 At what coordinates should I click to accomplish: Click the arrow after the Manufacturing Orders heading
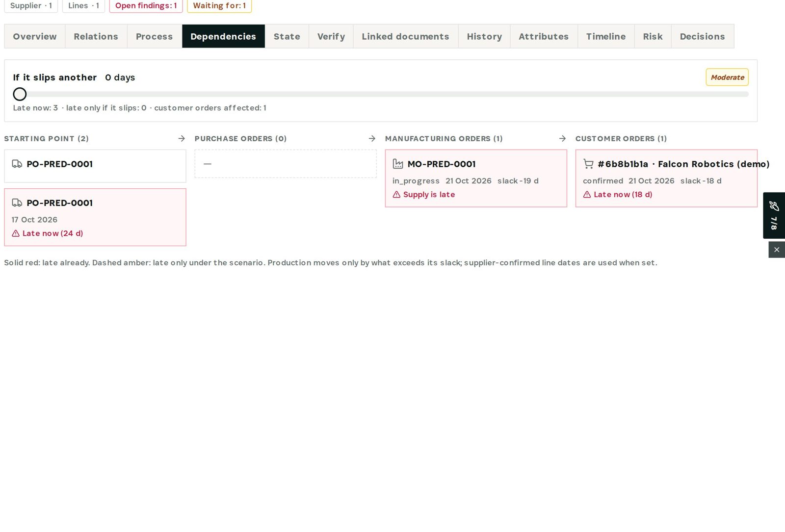562,139
